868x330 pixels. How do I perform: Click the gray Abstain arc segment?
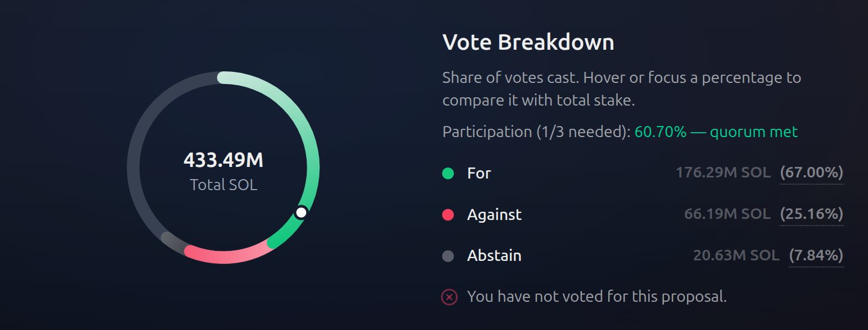pos(173,242)
